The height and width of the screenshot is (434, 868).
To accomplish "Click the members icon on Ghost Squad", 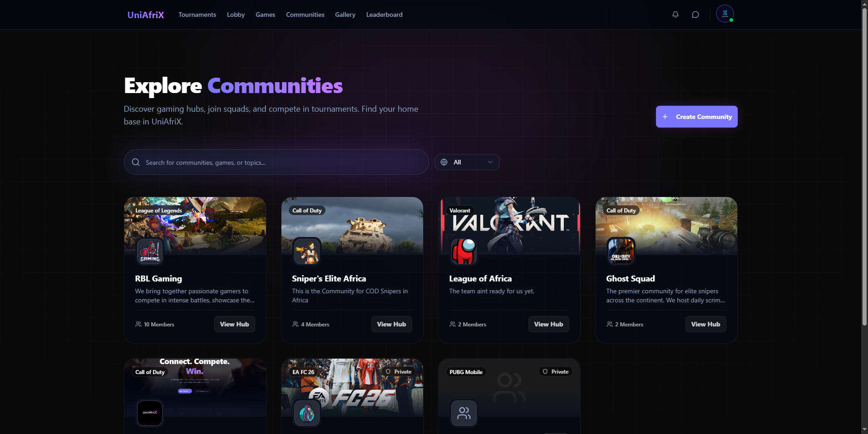I will (x=610, y=324).
